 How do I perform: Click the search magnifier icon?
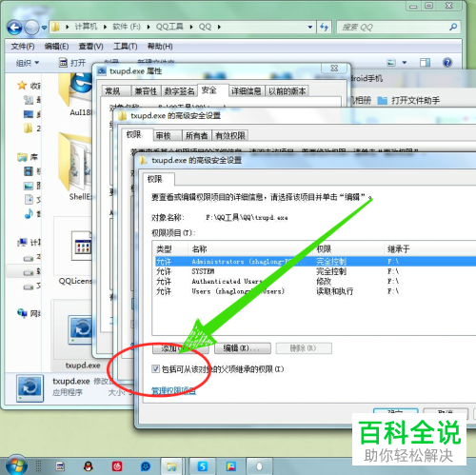tap(453, 27)
